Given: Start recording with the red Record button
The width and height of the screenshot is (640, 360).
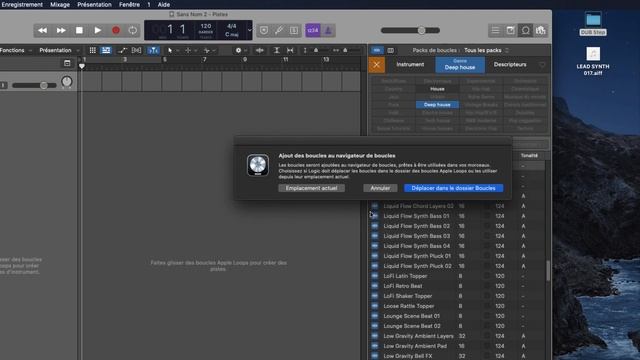Looking at the screenshot, I should (116, 31).
